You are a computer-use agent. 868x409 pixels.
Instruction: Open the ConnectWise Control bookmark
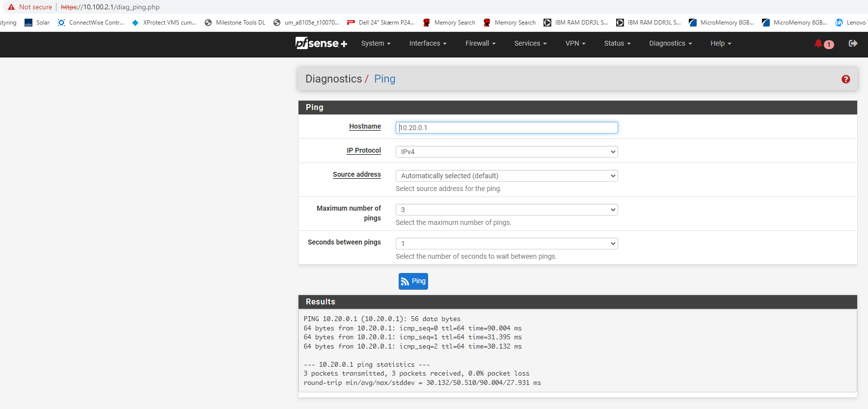click(x=91, y=23)
